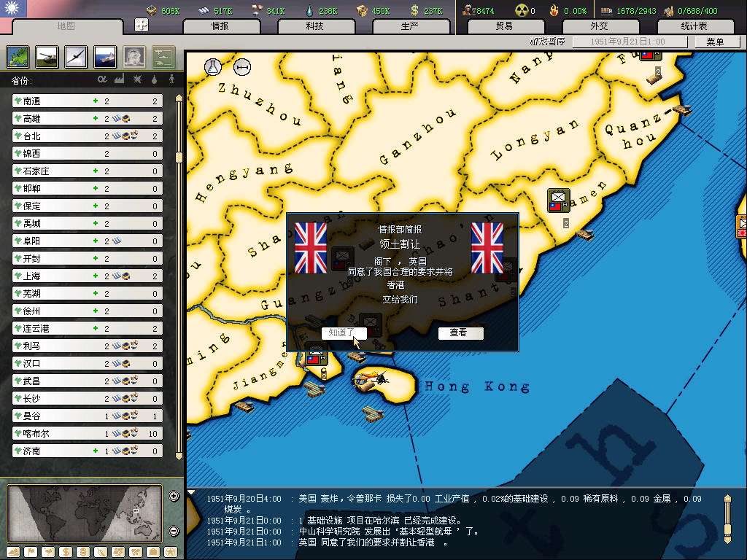Open the 情报 intelligence tab

click(220, 26)
